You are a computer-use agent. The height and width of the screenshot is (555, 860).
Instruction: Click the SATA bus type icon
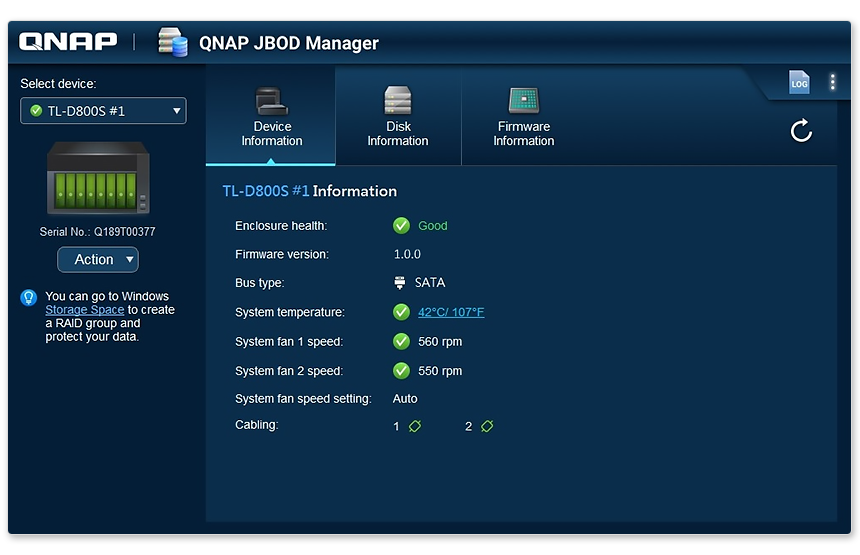400,283
